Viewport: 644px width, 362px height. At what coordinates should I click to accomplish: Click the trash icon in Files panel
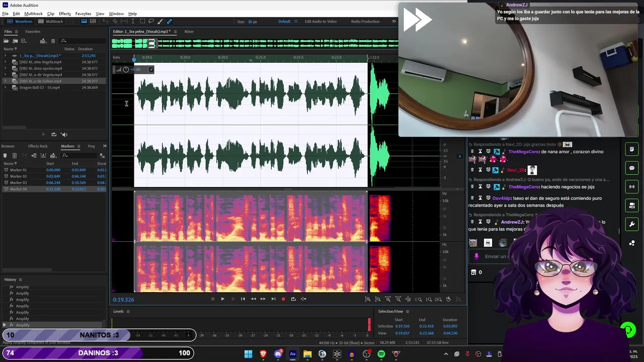click(53, 41)
